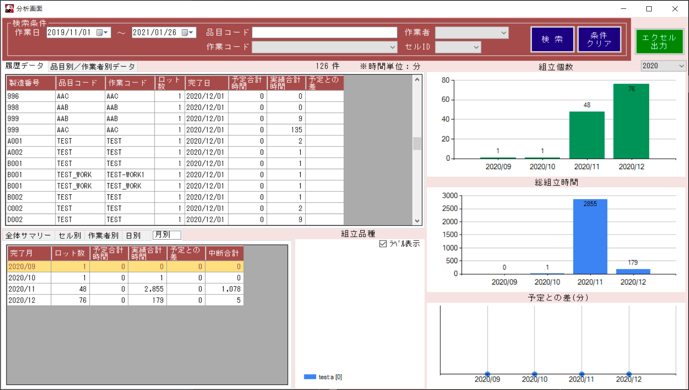Click the 品目コード input field
The width and height of the screenshot is (689, 390).
click(x=324, y=32)
